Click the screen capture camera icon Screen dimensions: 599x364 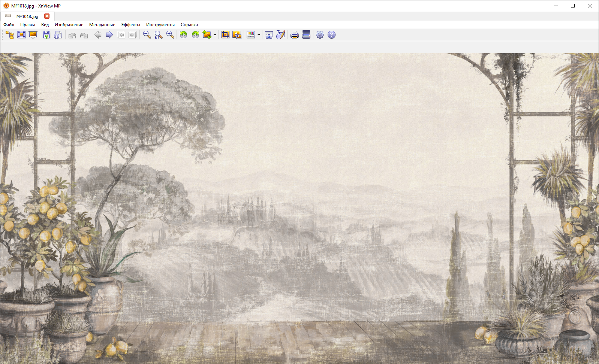pos(269,35)
